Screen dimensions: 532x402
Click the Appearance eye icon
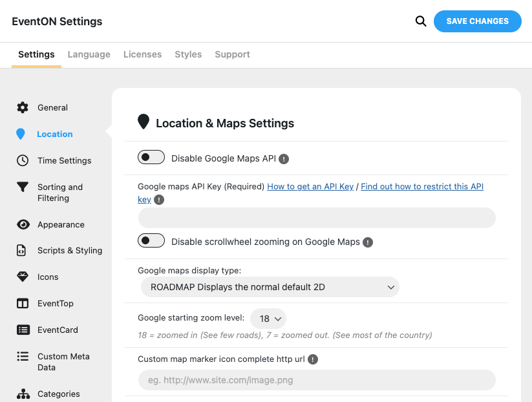(23, 225)
